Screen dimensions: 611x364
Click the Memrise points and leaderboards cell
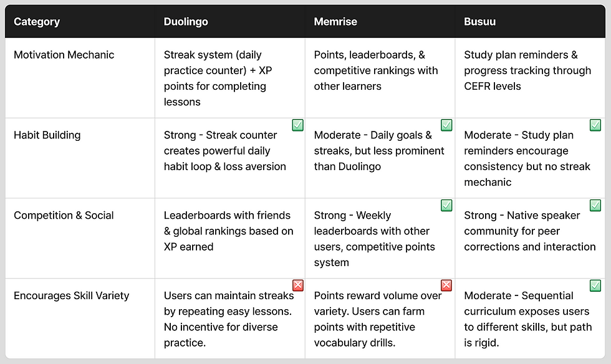click(x=380, y=78)
